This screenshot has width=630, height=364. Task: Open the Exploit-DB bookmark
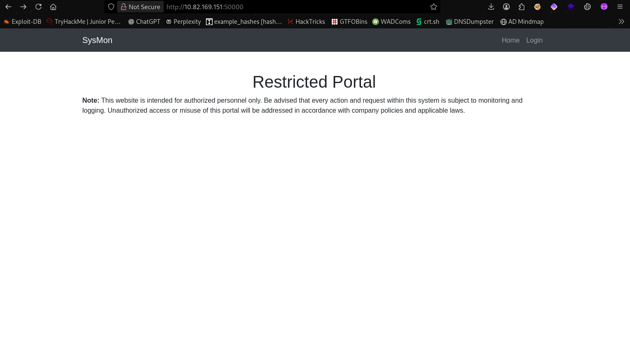coord(23,22)
